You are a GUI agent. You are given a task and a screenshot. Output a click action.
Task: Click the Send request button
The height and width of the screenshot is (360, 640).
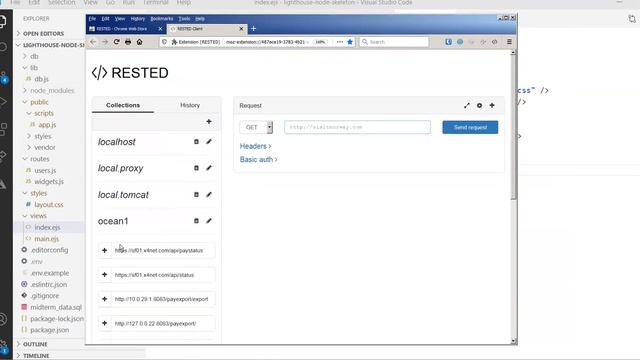point(470,127)
